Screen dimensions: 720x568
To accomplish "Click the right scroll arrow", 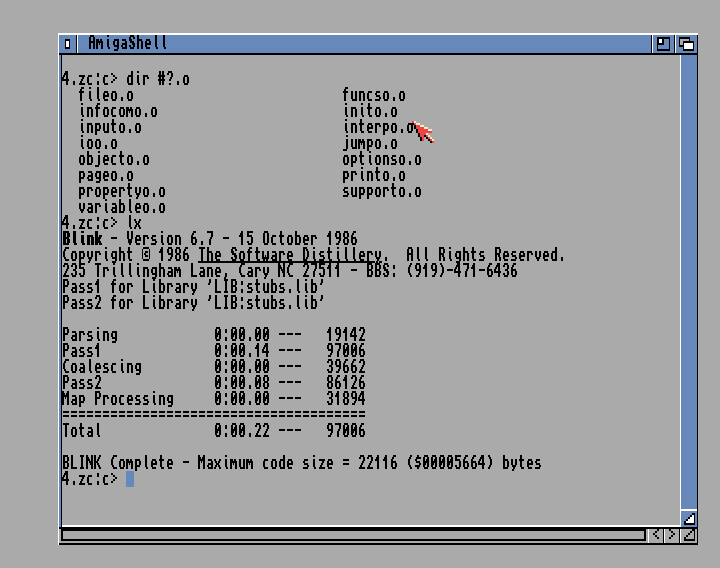I will coord(672,535).
